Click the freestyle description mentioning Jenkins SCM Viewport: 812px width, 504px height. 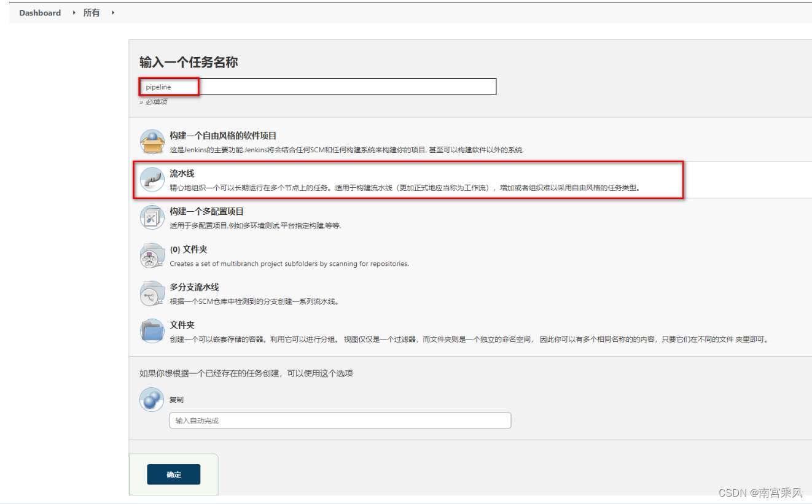coord(346,150)
